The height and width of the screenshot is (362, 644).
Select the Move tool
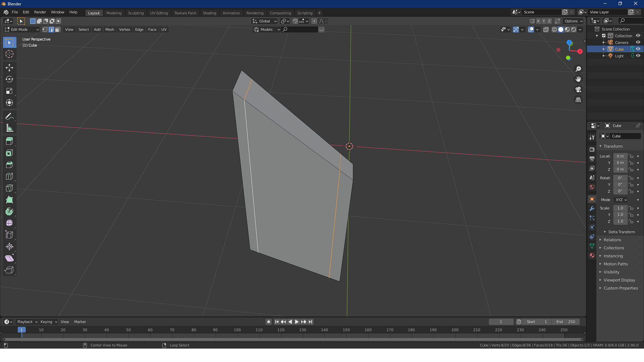pyautogui.click(x=9, y=68)
